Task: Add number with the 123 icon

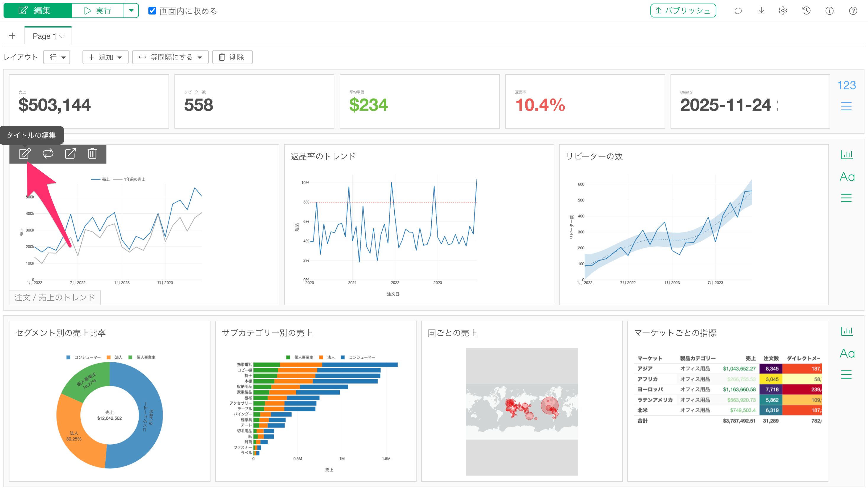Action: [x=846, y=85]
